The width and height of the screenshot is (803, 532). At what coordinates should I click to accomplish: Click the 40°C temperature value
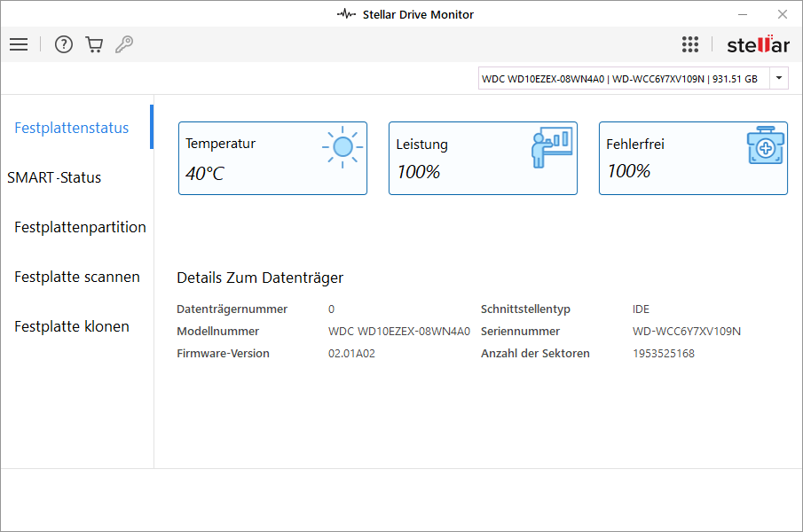205,174
